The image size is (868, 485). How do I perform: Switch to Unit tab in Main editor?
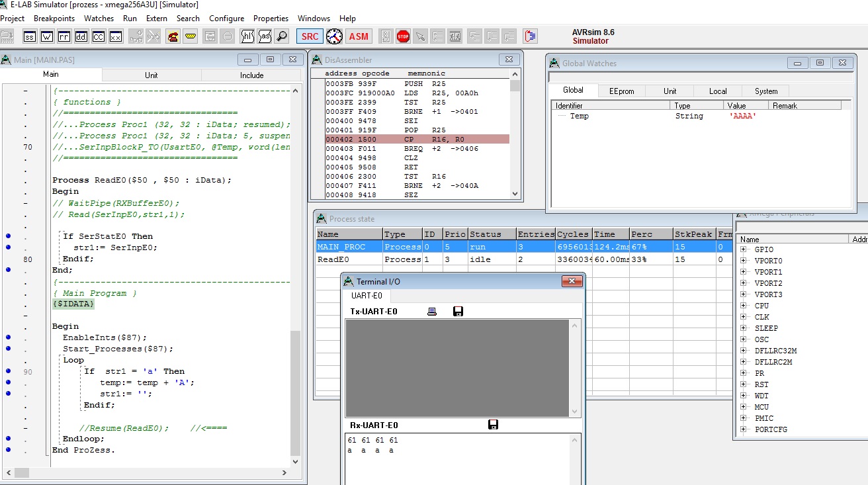click(x=152, y=75)
